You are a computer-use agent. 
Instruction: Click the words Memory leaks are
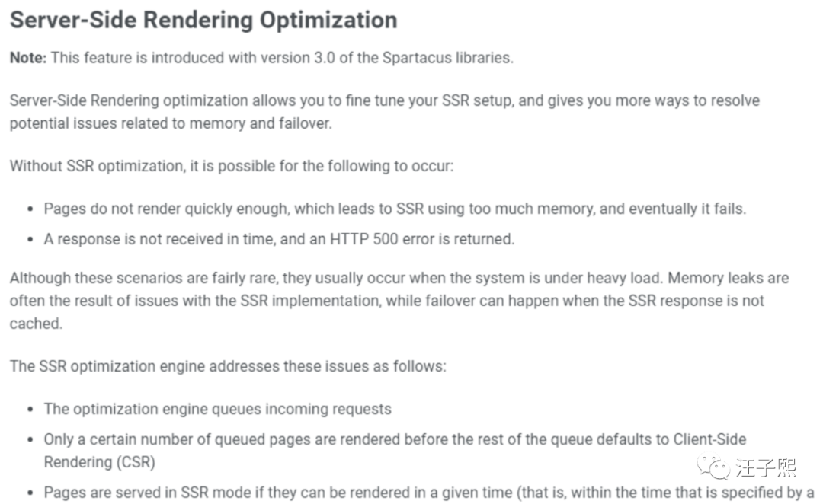[x=729, y=278]
